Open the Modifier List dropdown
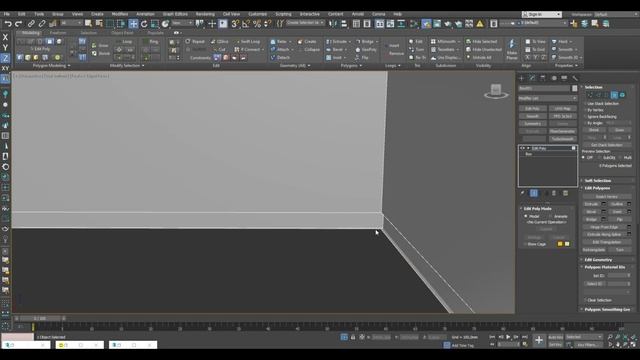This screenshot has width=640, height=360. point(547,98)
